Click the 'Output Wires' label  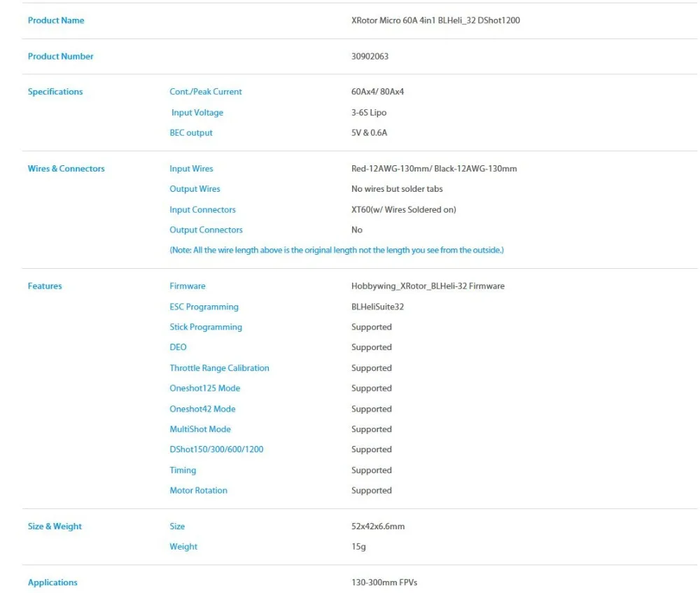(195, 188)
